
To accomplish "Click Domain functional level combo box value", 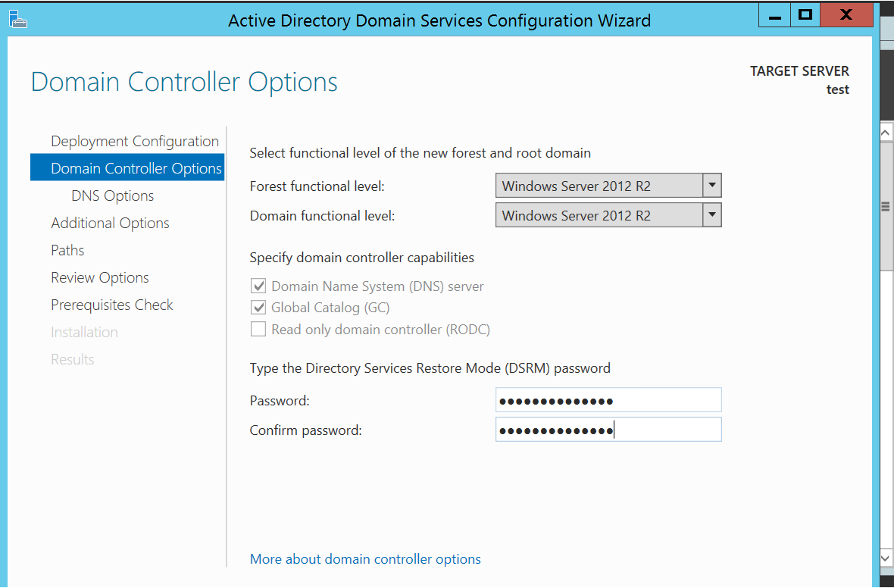I will click(x=599, y=216).
